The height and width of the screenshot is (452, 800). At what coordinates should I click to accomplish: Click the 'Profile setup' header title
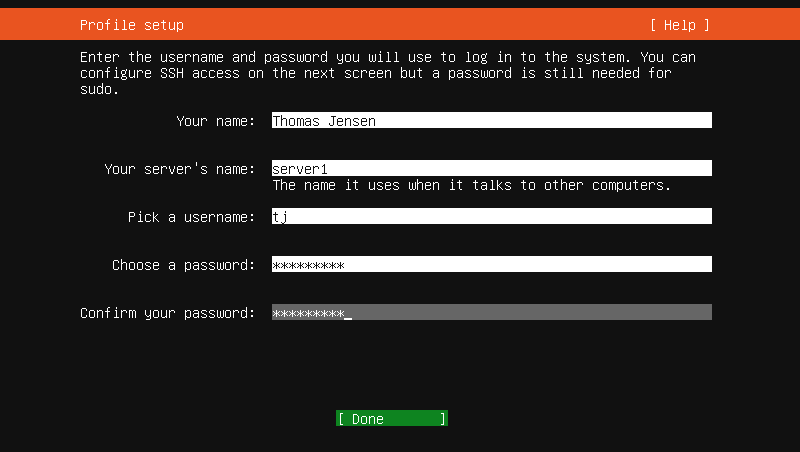[x=132, y=25]
